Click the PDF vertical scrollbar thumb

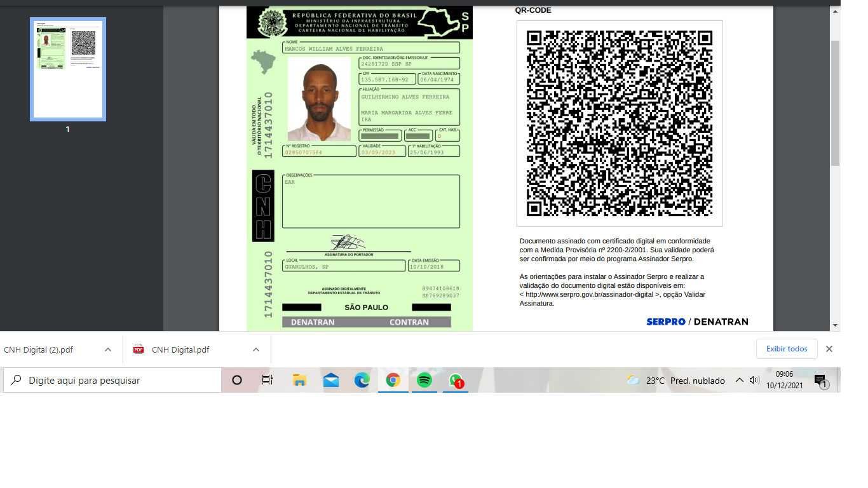tap(835, 102)
